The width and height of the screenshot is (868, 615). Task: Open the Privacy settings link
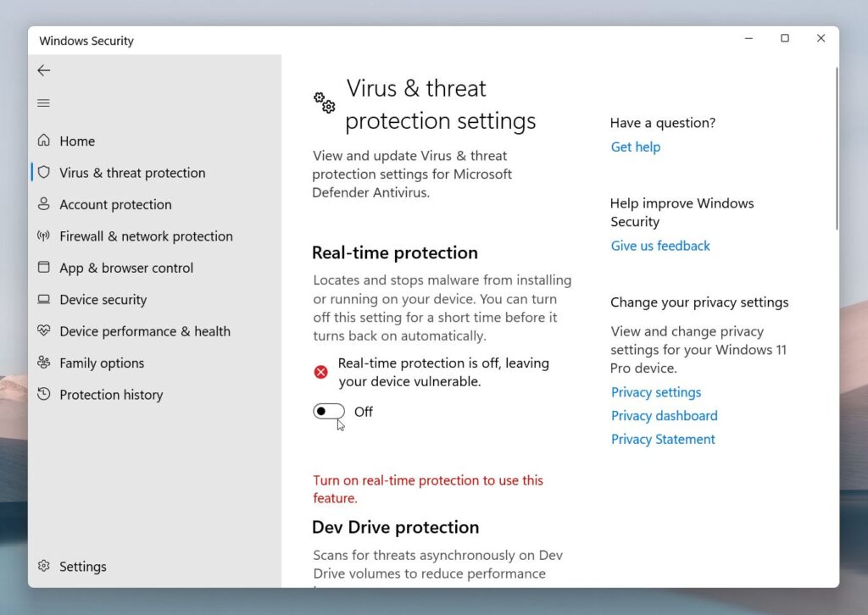click(x=656, y=392)
